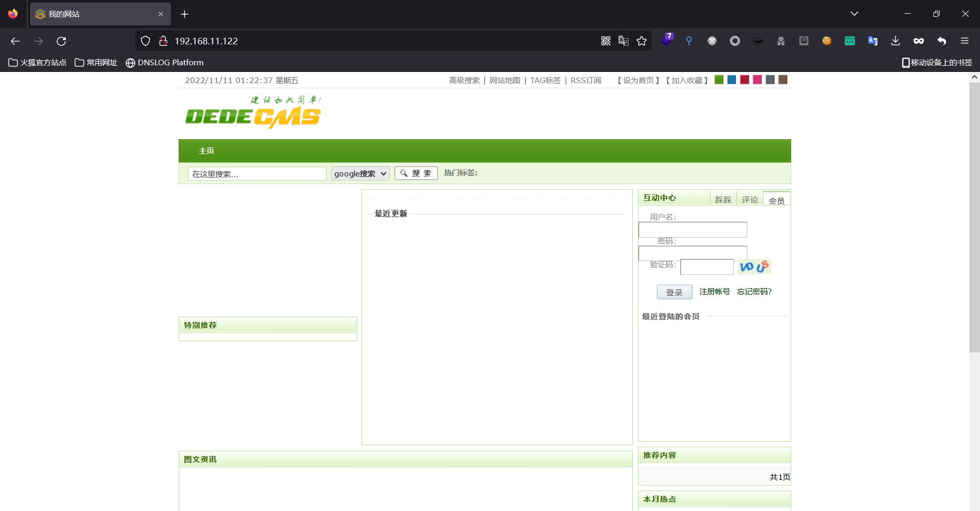
Task: Select the slate gray theme color swatch
Action: pyautogui.click(x=770, y=80)
